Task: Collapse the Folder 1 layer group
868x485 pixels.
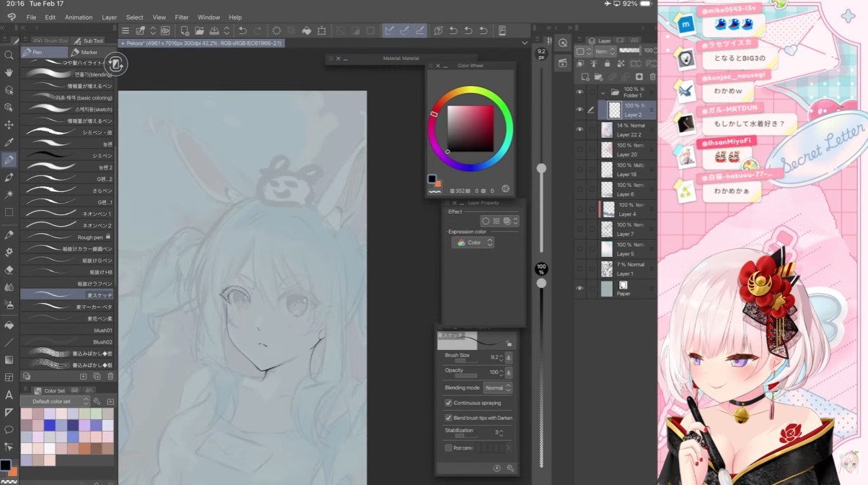Action: click(602, 92)
